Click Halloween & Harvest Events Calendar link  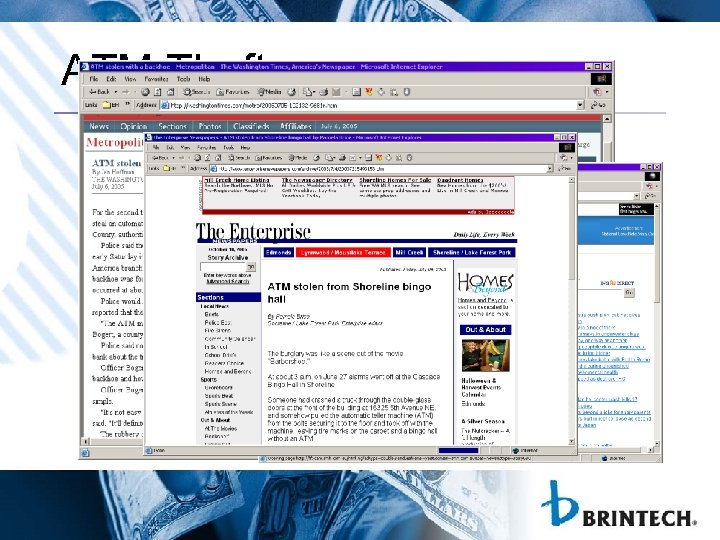[x=481, y=388]
